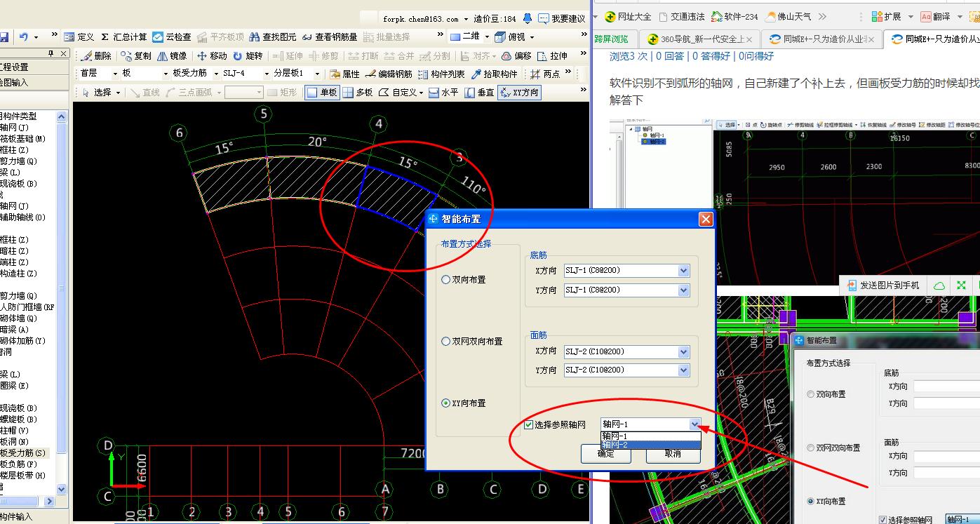Click 发送图片到手机 button
This screenshot has width=980, height=524.
(x=883, y=285)
